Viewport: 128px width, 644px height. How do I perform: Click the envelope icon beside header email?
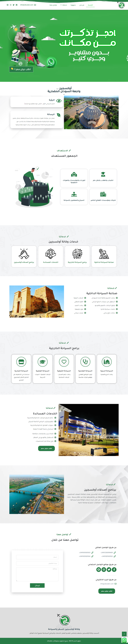(35, 5)
